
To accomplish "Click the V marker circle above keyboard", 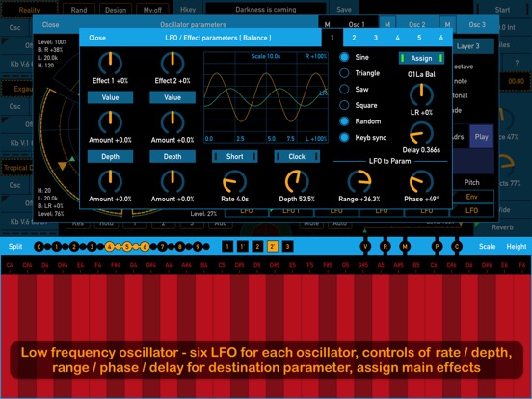I will 365,247.
